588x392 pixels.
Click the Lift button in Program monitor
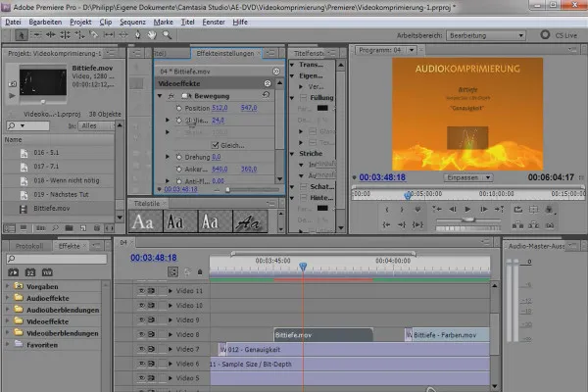click(517, 225)
